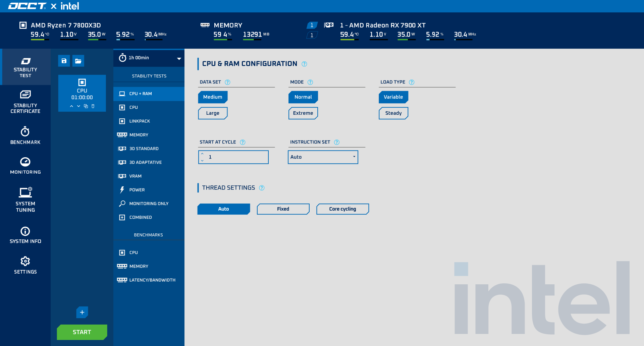The height and width of the screenshot is (346, 644).
Task: Open the Monitoring section
Action: click(x=25, y=166)
